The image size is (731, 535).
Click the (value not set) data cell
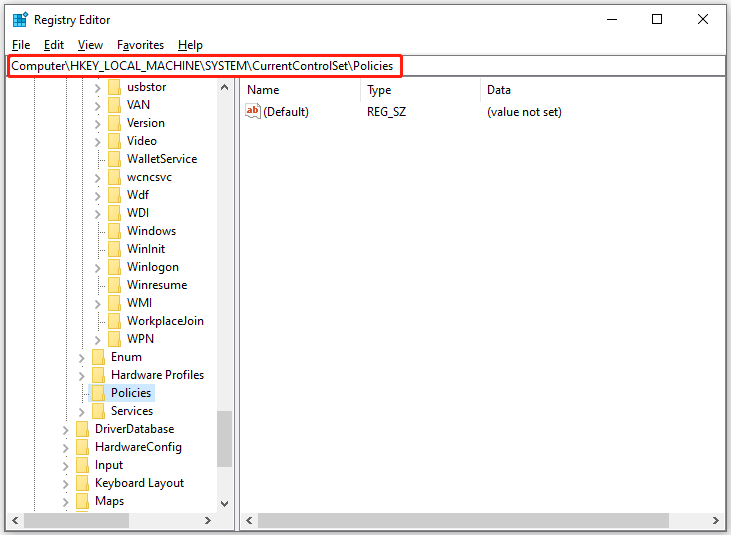point(524,112)
